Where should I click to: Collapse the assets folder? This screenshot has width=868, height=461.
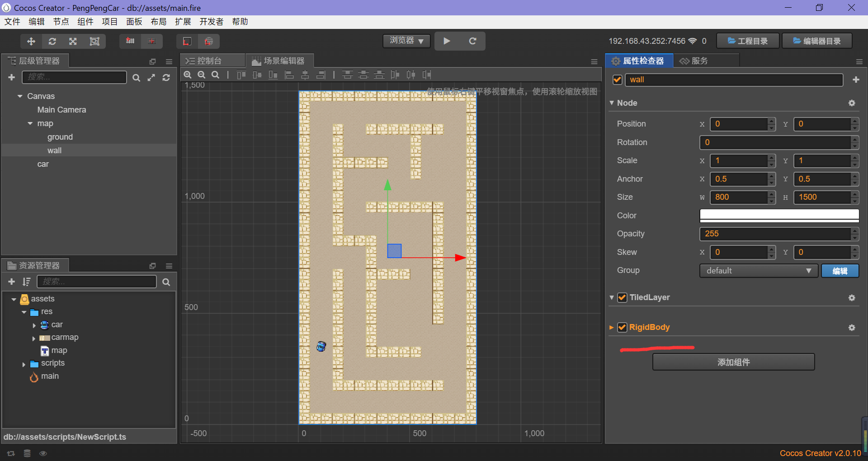[x=14, y=299]
